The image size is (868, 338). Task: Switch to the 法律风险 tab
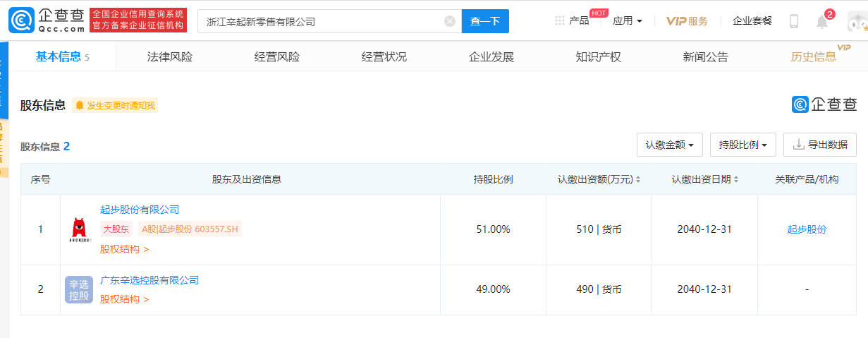[169, 57]
